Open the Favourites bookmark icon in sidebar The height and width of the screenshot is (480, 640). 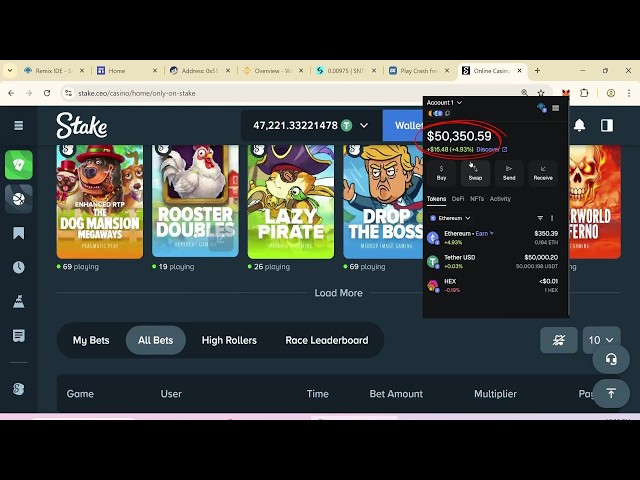click(18, 233)
